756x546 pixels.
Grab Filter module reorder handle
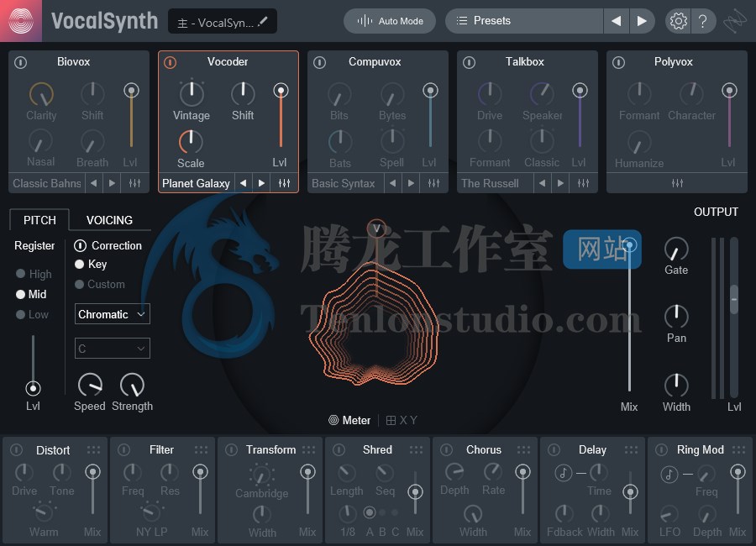pos(201,449)
